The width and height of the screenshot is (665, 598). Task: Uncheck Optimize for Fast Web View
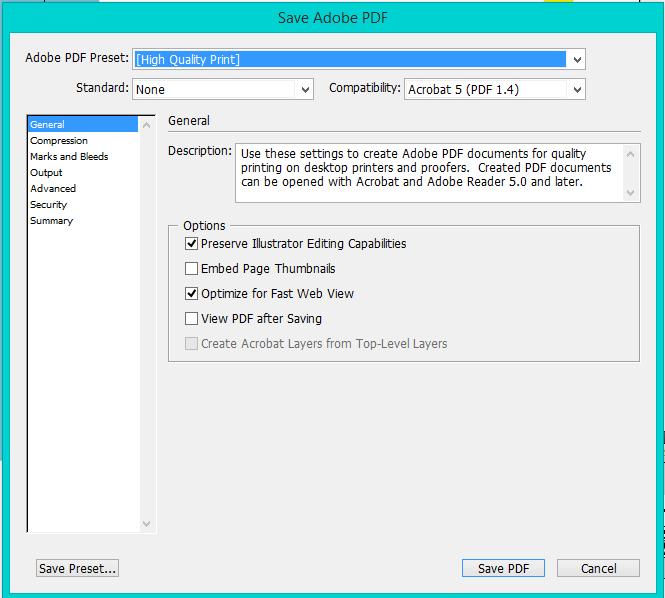pos(191,293)
